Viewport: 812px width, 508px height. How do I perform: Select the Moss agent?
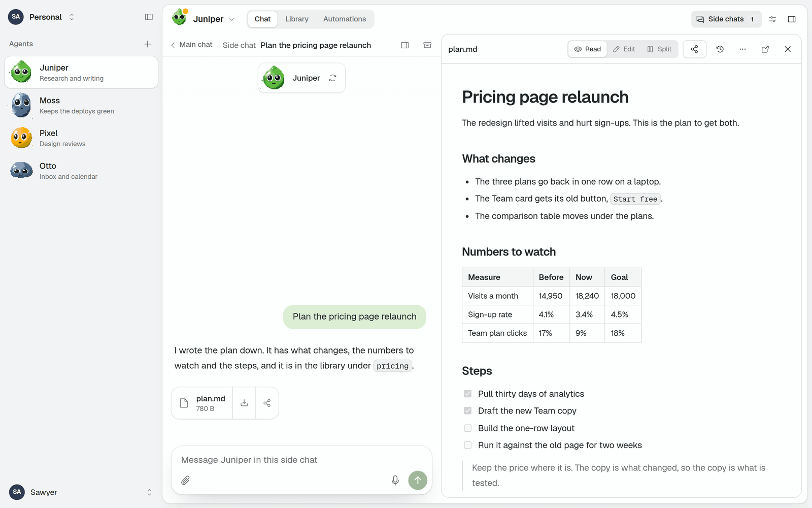pos(81,105)
